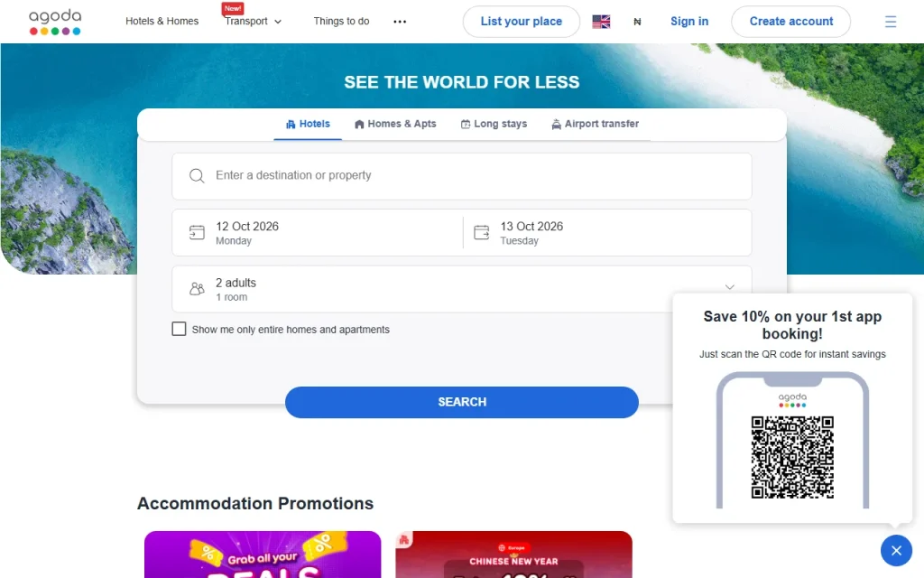Image resolution: width=924 pixels, height=578 pixels.
Task: Click the search magnifier icon in destination field
Action: pyautogui.click(x=197, y=176)
